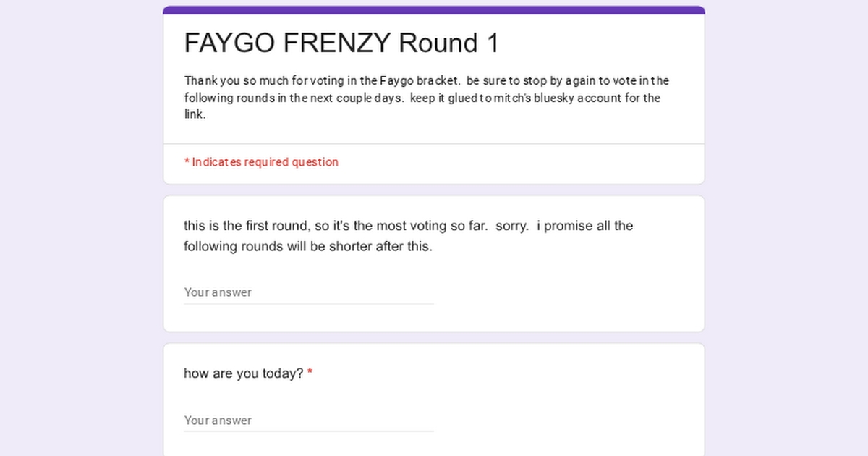This screenshot has height=456, width=868.
Task: Click the first-round question's answer field
Action: click(309, 292)
